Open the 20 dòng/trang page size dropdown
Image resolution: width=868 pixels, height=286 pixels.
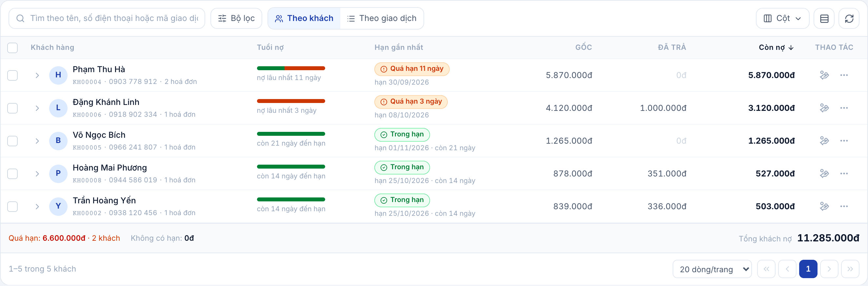pos(712,269)
